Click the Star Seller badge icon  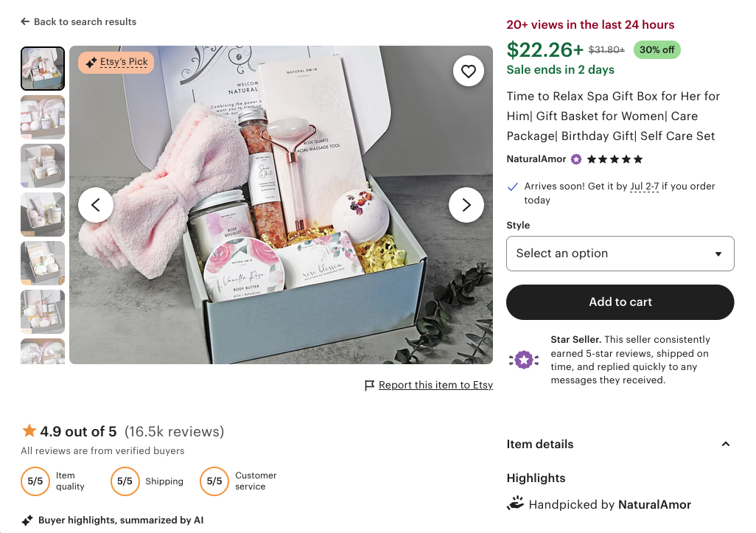pos(523,360)
